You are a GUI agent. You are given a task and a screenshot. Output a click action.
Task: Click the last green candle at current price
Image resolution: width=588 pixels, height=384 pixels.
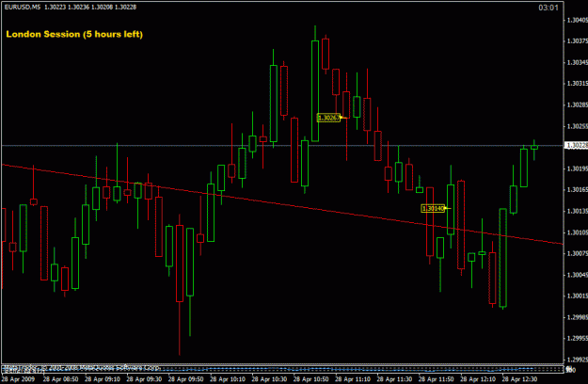pyautogui.click(x=534, y=148)
